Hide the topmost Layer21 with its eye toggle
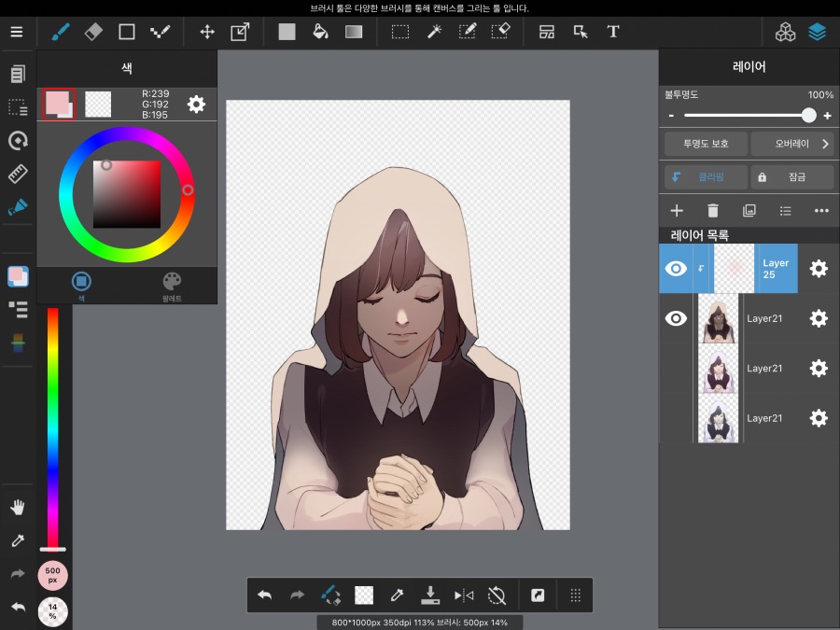840x630 pixels. pyautogui.click(x=676, y=318)
